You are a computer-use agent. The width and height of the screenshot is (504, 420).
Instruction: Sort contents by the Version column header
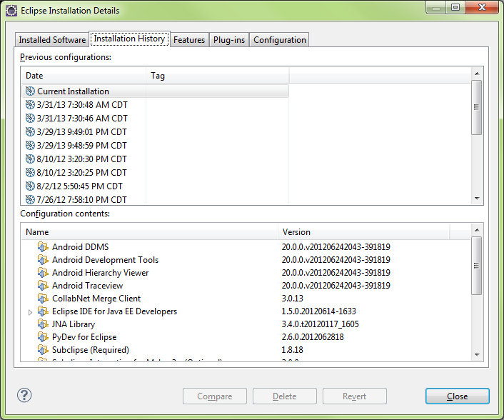pyautogui.click(x=363, y=232)
